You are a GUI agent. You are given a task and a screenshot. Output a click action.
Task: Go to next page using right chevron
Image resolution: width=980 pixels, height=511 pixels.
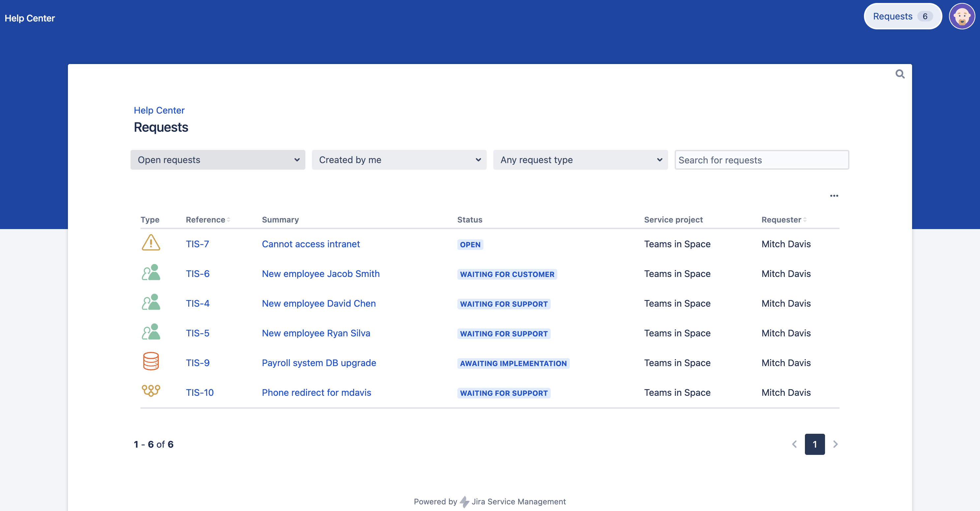pos(836,444)
